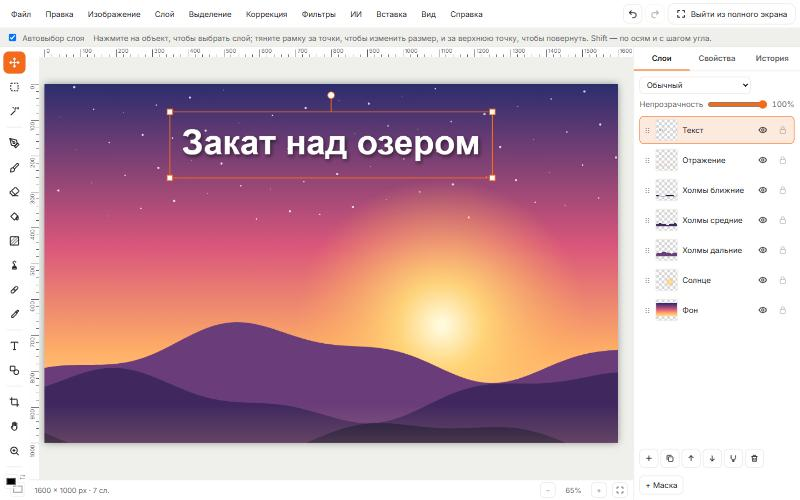Move selected layer down
Screen dimensions: 800x500
pyautogui.click(x=712, y=458)
